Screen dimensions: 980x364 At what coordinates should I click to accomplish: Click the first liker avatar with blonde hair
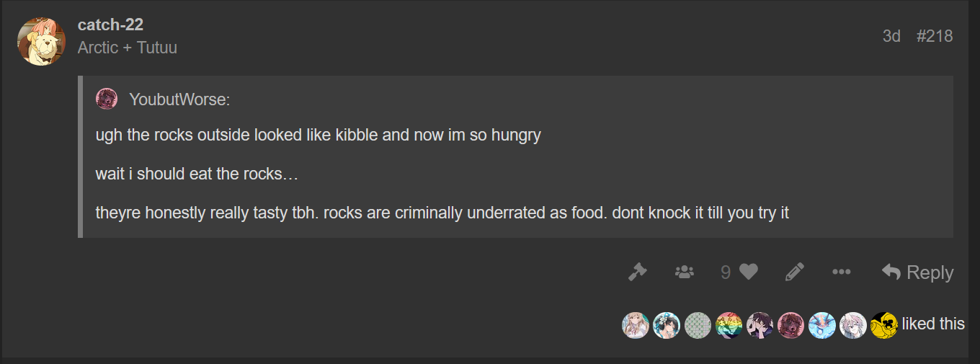click(636, 325)
